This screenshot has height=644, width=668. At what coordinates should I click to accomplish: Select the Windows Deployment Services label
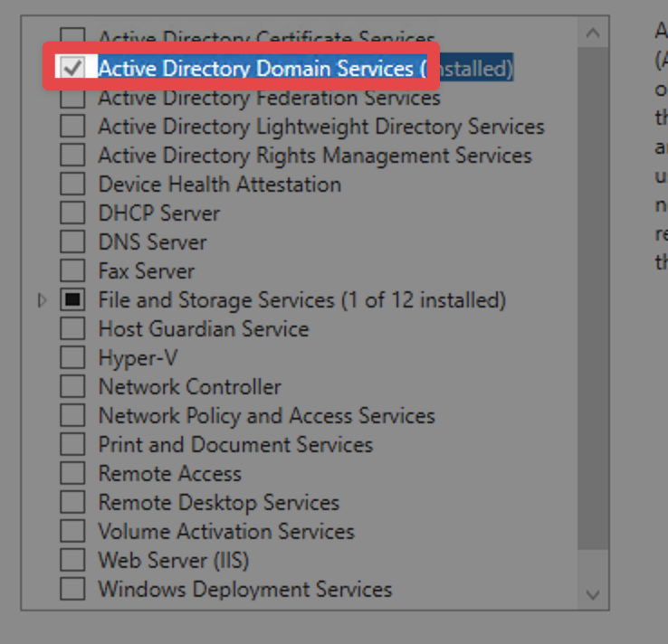[x=245, y=590]
